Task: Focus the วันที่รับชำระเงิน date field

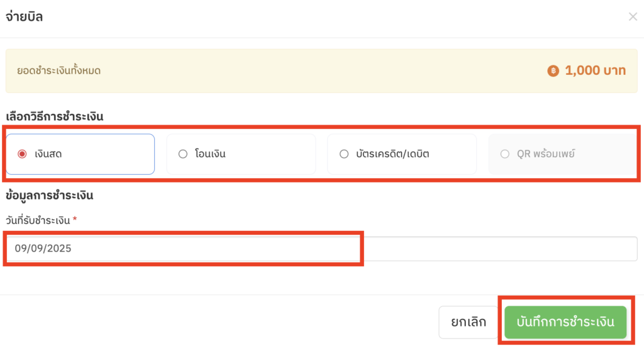Action: (x=322, y=248)
